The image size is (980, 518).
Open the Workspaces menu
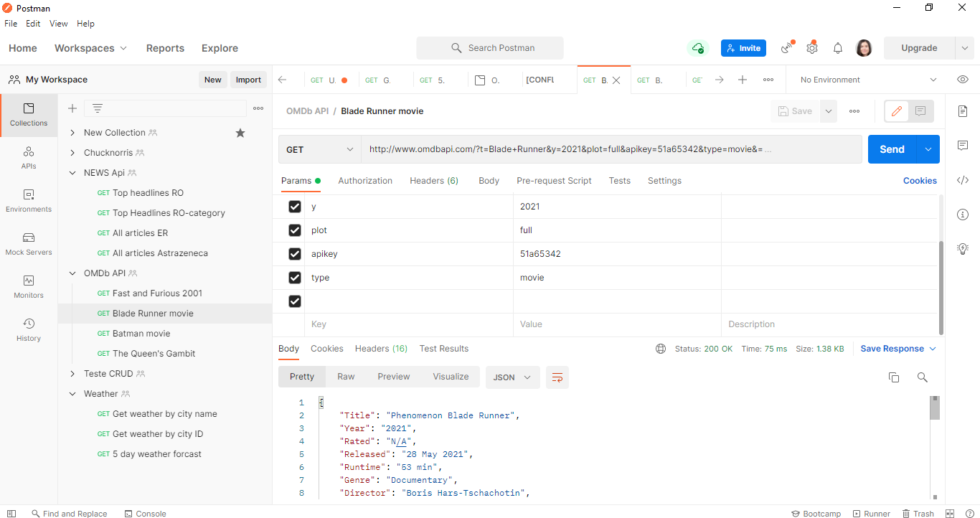[90, 48]
